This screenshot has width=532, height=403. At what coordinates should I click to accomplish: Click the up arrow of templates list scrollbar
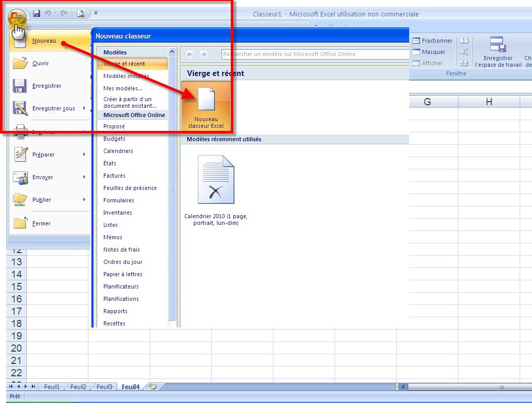(172, 52)
